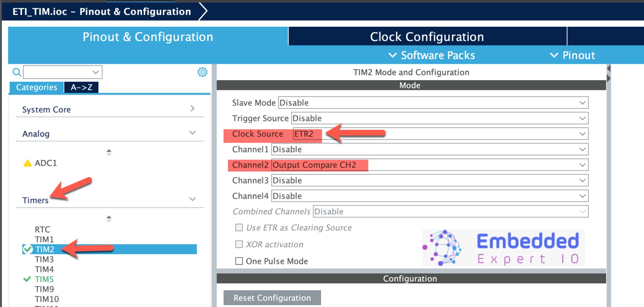
Task: Switch to the A->Z tab
Action: [x=81, y=87]
